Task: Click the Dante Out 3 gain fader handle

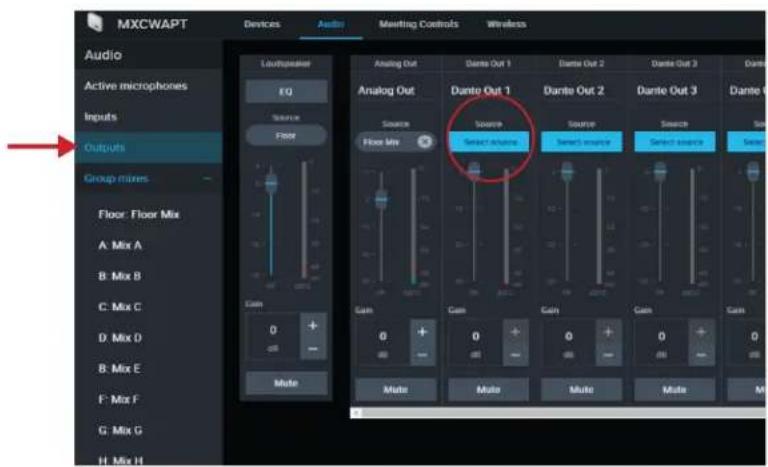Action: [x=660, y=172]
